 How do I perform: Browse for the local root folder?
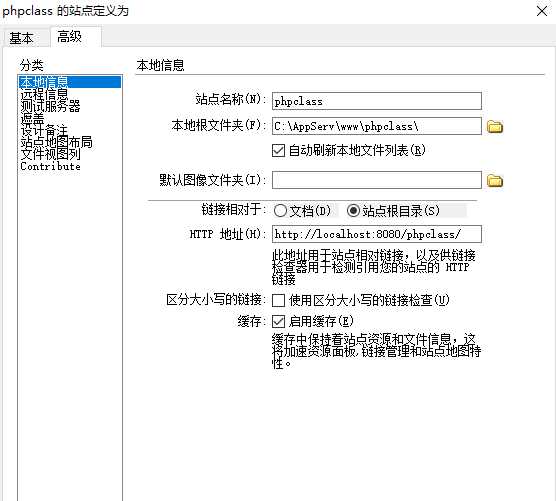tap(495, 127)
